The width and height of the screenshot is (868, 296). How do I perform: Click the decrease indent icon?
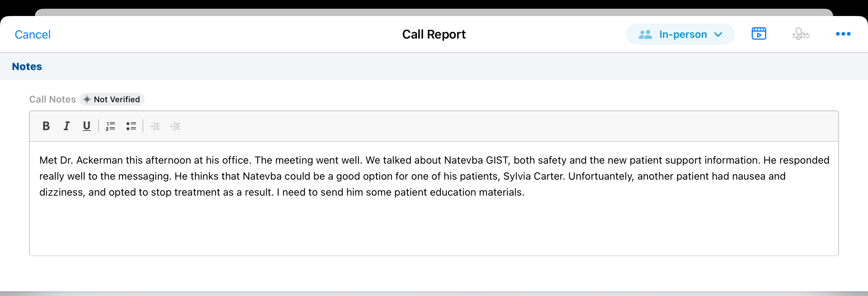(176, 126)
